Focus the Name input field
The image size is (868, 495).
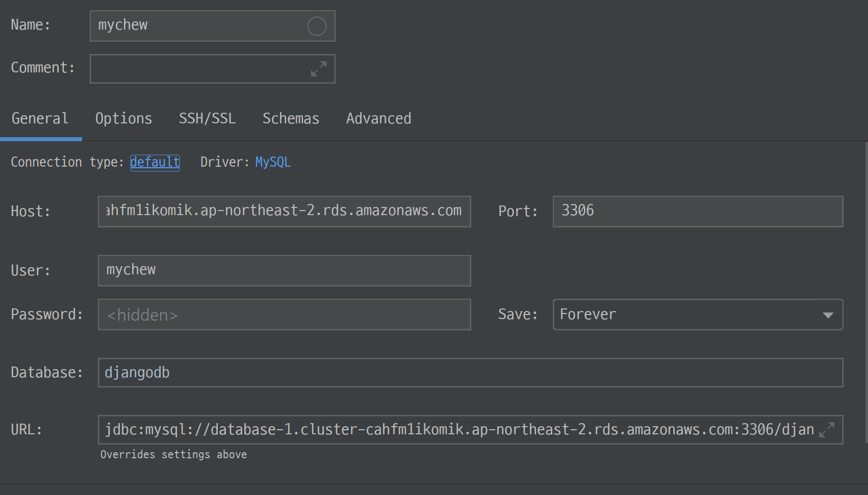pos(213,26)
